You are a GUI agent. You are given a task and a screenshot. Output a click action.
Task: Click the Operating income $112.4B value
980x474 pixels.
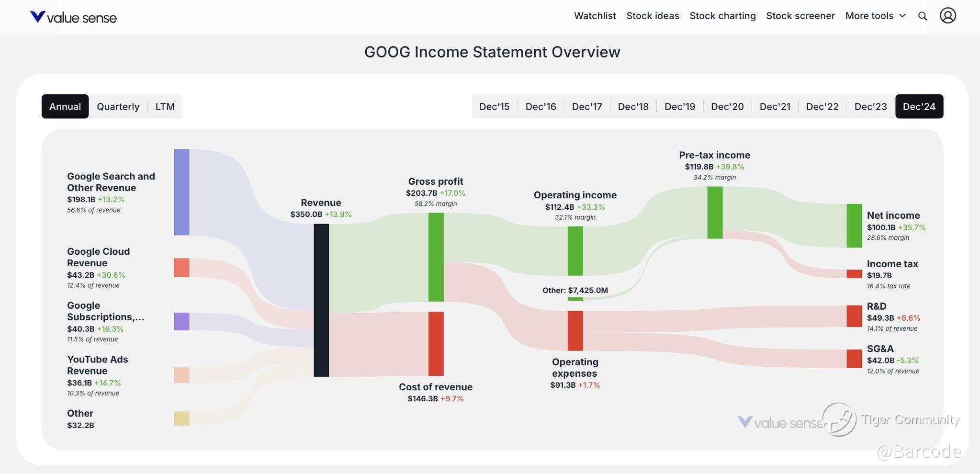pyautogui.click(x=559, y=207)
